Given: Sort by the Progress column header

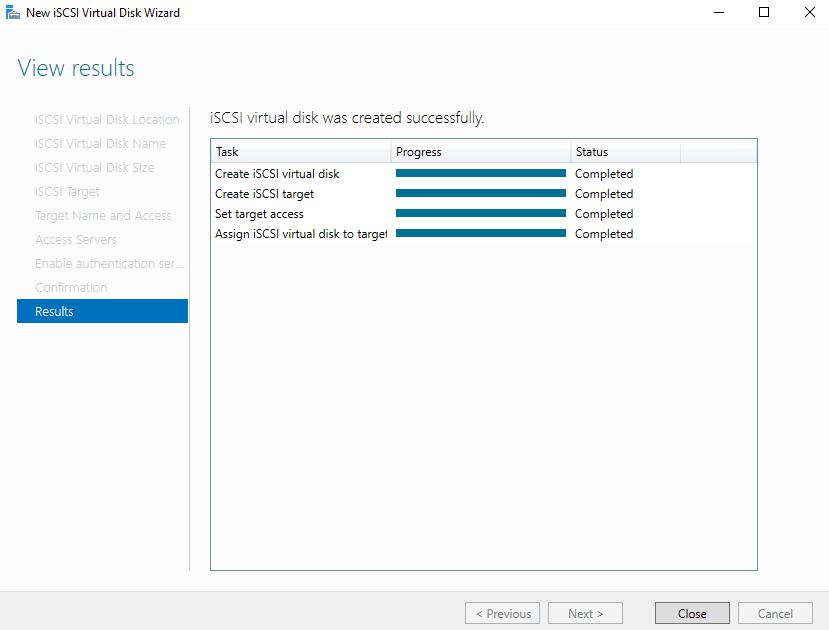Looking at the screenshot, I should [x=481, y=152].
